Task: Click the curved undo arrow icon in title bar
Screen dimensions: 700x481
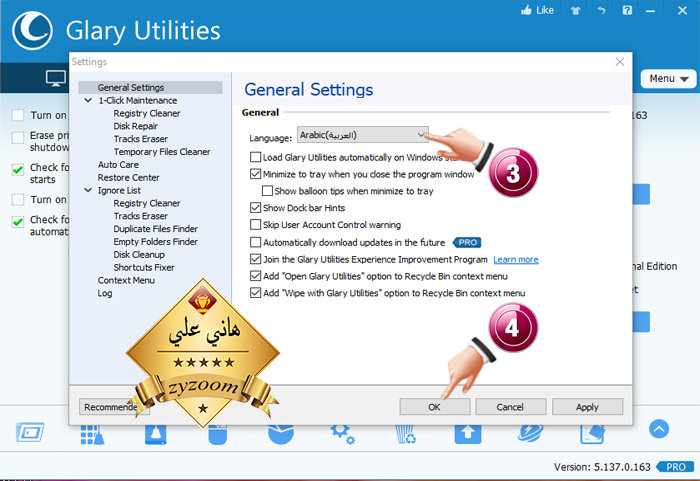Action: tap(601, 10)
